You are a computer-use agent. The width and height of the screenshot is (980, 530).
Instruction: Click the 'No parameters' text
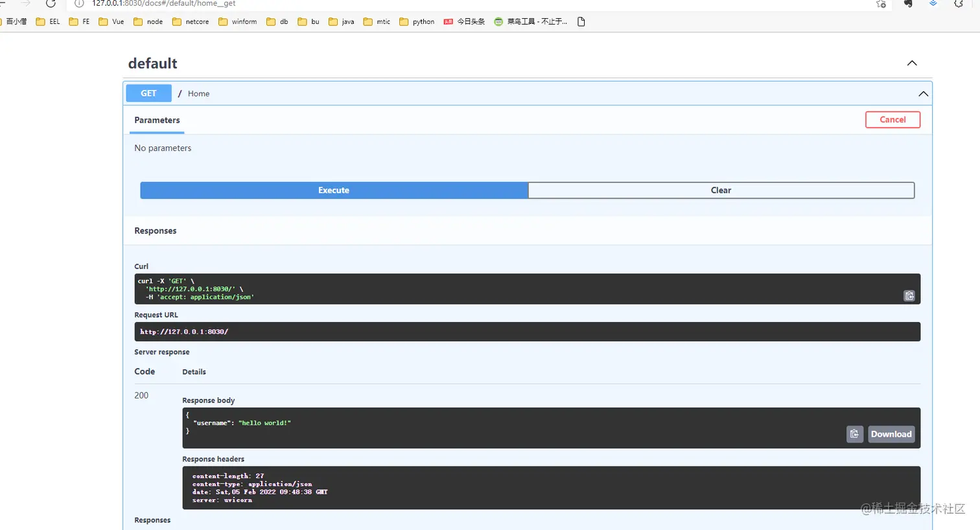[163, 148]
